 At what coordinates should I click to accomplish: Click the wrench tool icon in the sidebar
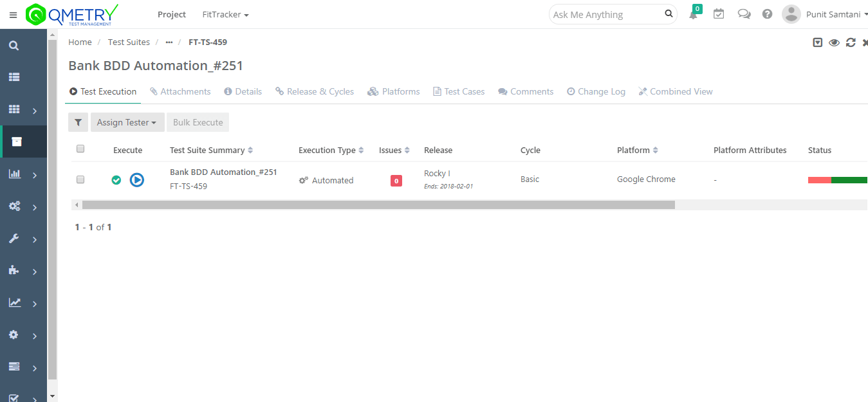tap(14, 239)
